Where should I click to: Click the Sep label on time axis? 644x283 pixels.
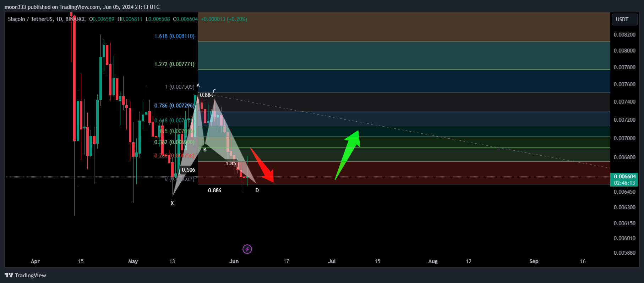pyautogui.click(x=534, y=261)
